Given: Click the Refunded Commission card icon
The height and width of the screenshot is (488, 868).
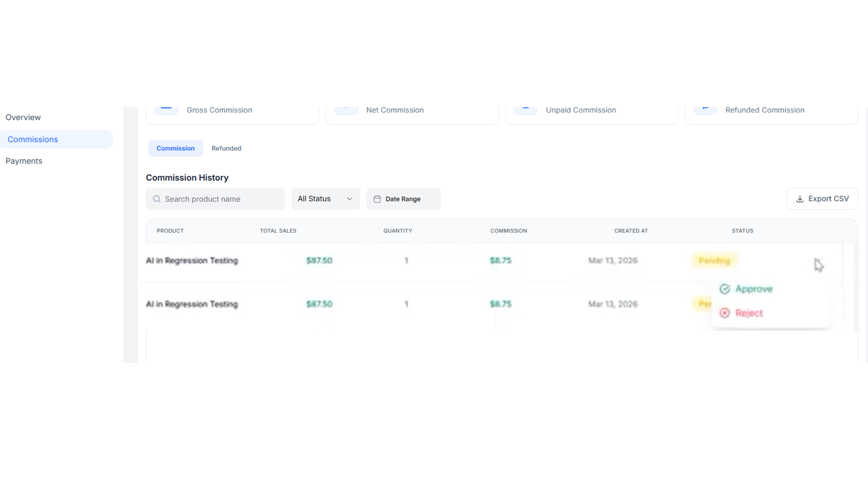Looking at the screenshot, I should (x=705, y=109).
